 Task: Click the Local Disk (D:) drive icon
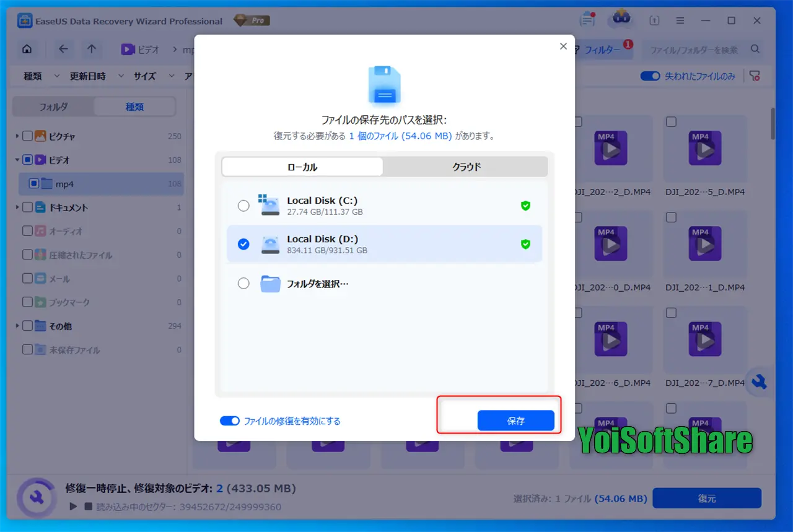coord(270,244)
